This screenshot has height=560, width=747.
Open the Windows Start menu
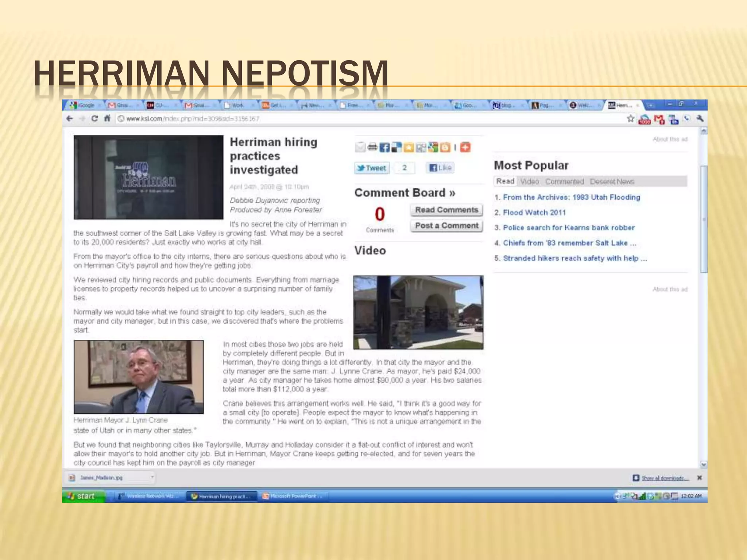click(83, 496)
